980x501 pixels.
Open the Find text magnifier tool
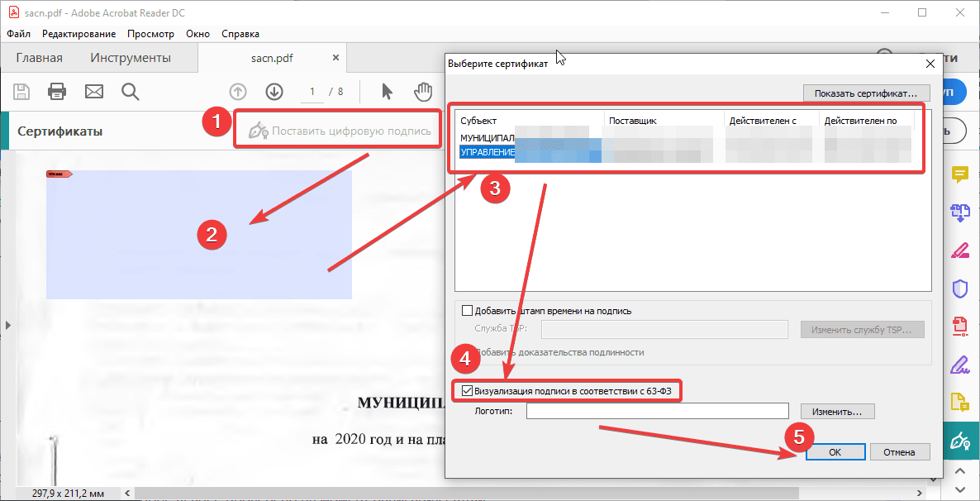point(130,91)
